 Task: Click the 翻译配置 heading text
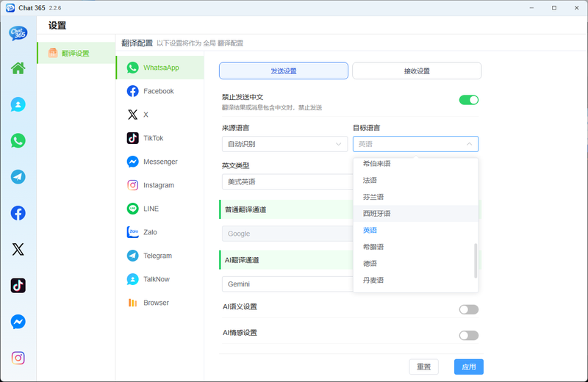[x=137, y=43]
